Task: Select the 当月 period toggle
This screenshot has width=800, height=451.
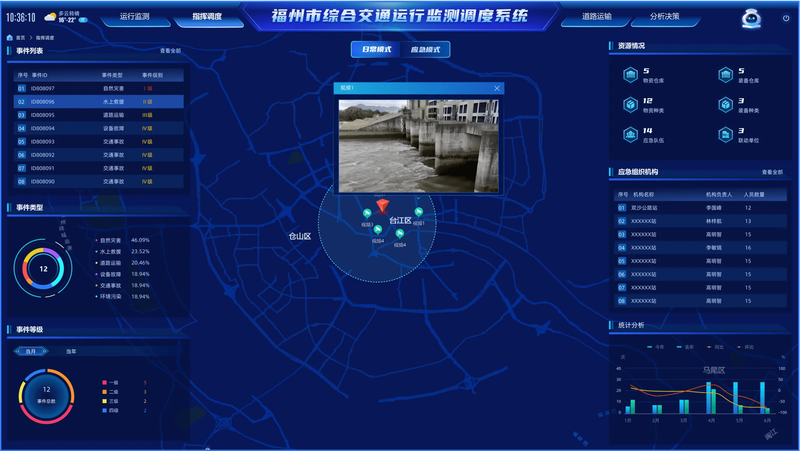Action: (x=31, y=352)
